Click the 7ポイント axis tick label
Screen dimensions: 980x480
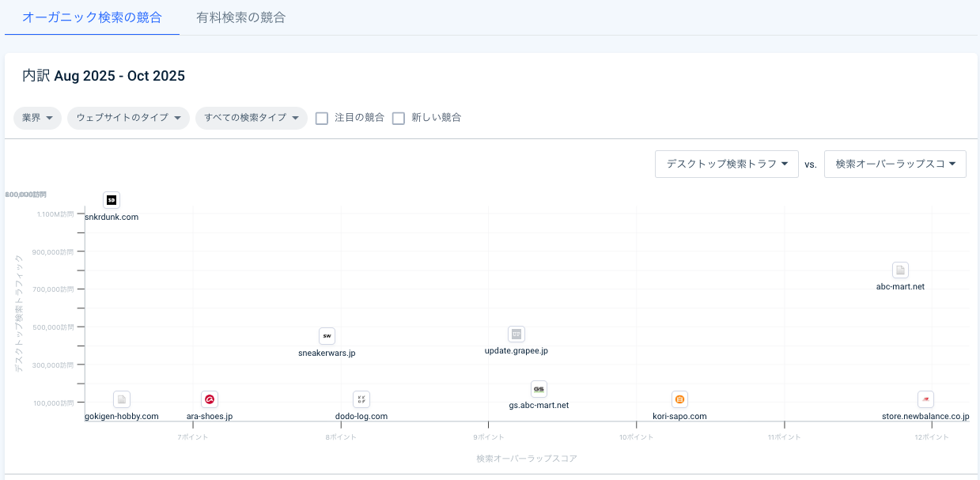193,437
